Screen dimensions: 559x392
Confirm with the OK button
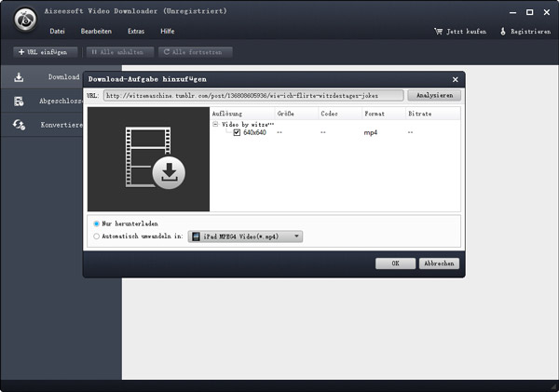395,264
